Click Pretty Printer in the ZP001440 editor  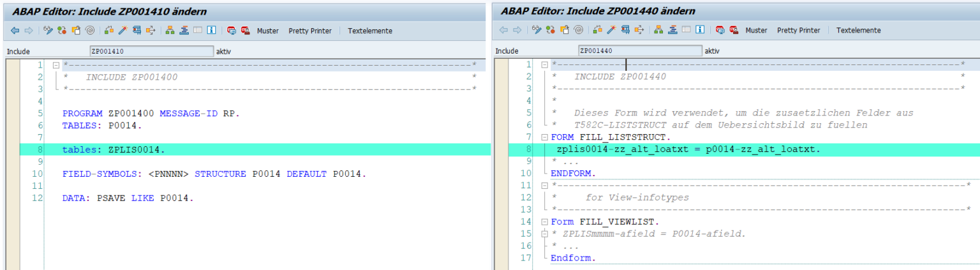coord(798,31)
